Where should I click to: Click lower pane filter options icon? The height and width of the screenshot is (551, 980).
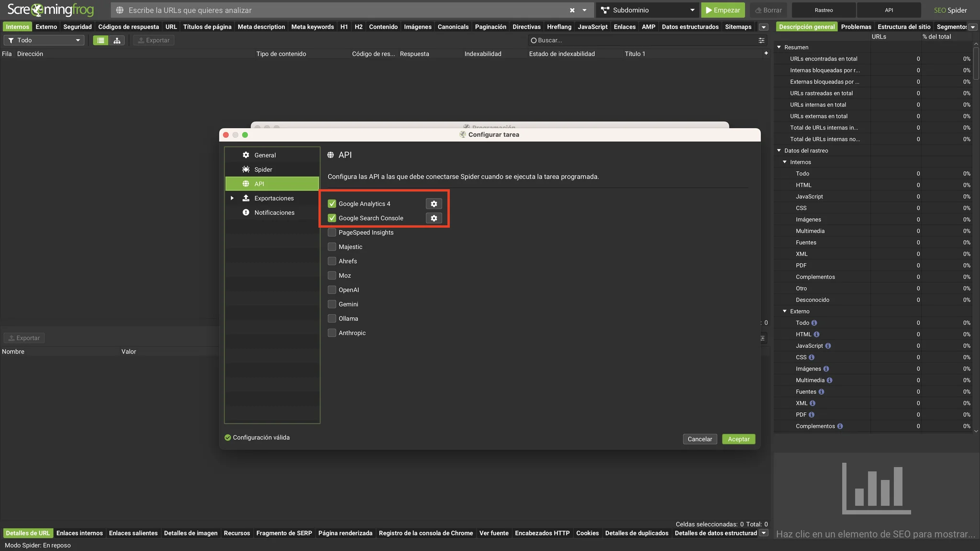pyautogui.click(x=763, y=338)
